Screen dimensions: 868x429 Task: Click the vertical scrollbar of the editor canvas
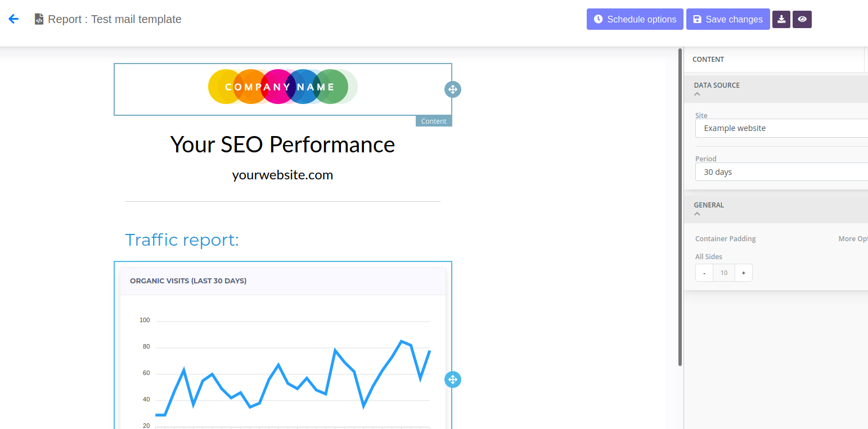tap(680, 207)
